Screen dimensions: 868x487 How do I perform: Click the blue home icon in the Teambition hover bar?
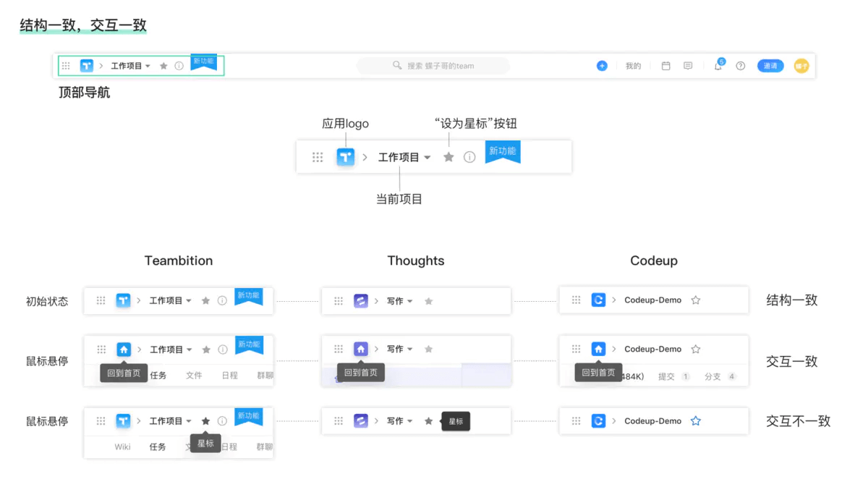[x=124, y=350]
